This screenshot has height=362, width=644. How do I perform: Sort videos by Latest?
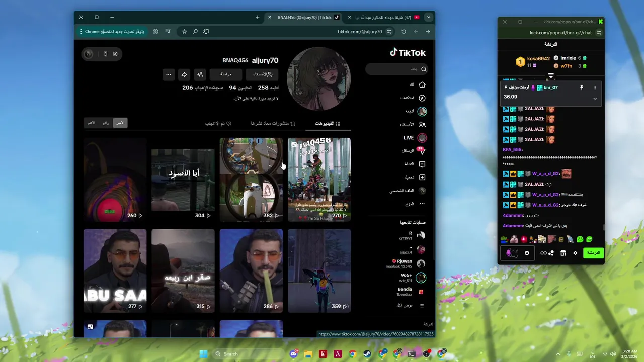120,123
